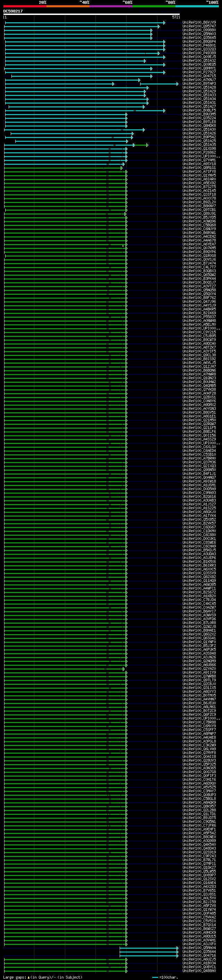The image size is (222, 980).
Task: Click the UniRef100_A9HCK9 label
Action: pos(199,932)
